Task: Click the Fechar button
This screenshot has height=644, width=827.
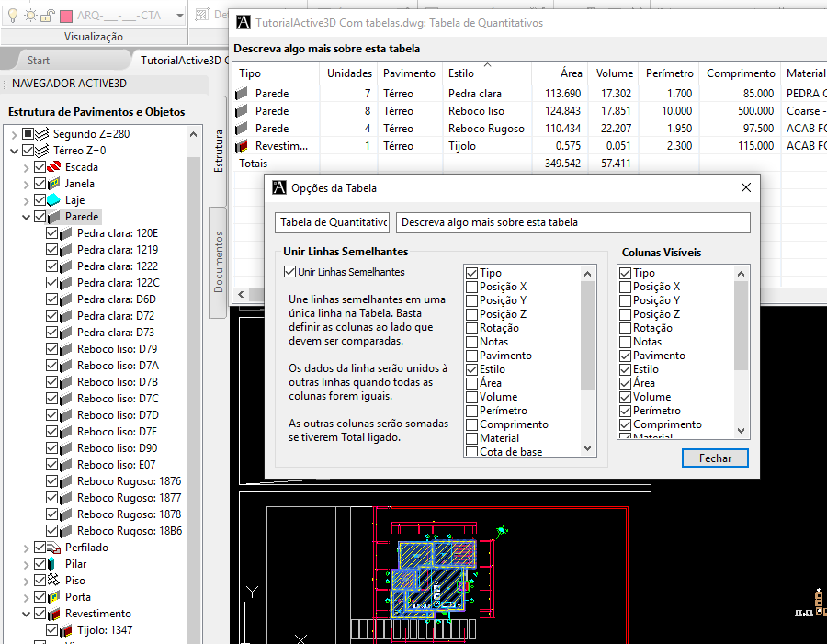Action: 715,458
